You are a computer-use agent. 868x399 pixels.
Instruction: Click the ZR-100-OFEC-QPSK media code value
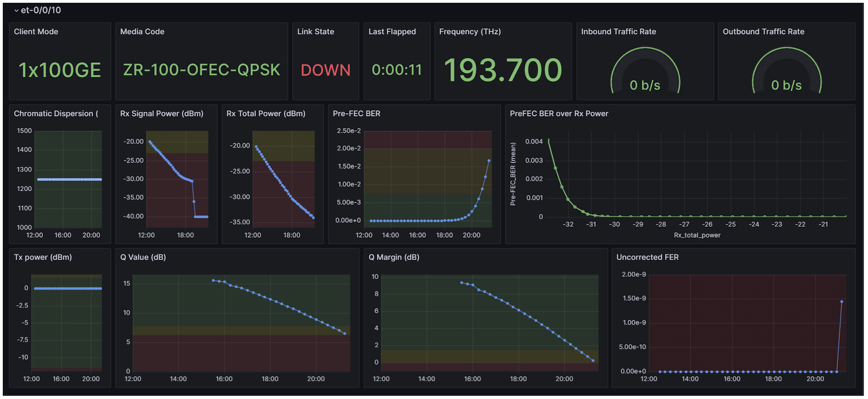[201, 70]
